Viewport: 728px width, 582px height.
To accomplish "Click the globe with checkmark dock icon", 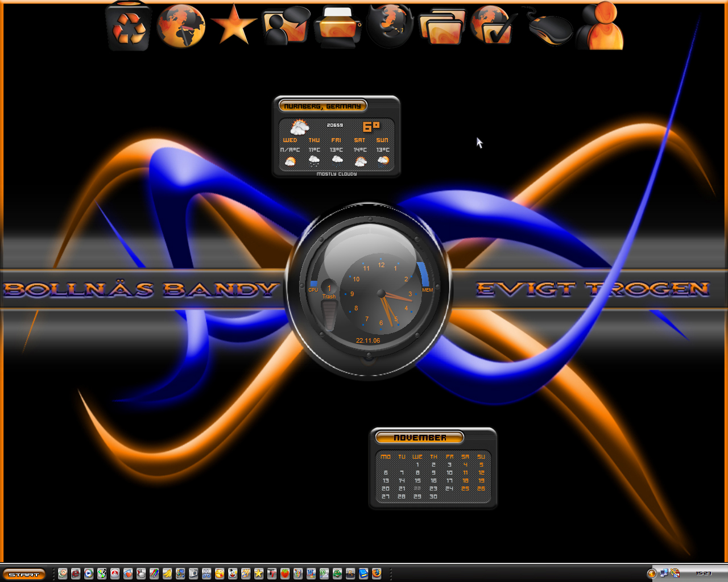I will pyautogui.click(x=494, y=26).
